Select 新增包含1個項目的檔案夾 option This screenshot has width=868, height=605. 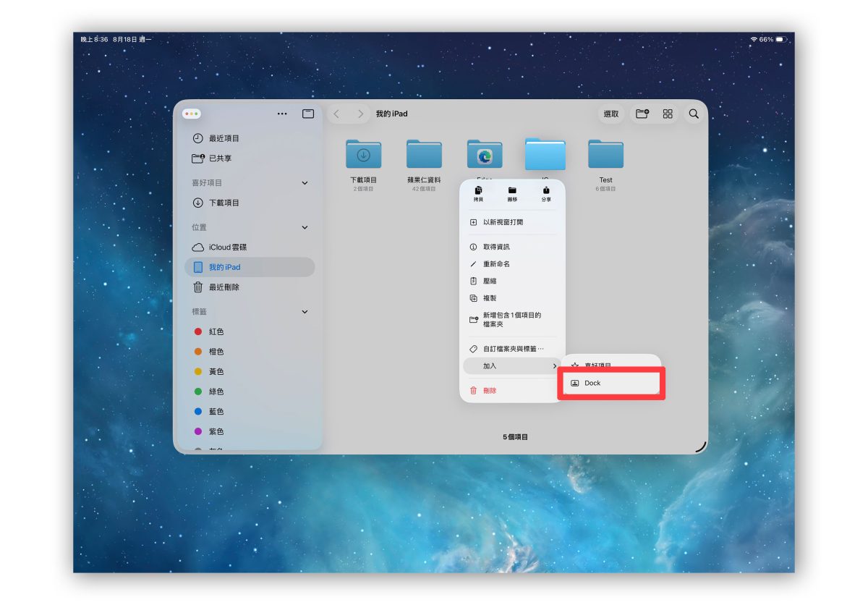pos(512,319)
